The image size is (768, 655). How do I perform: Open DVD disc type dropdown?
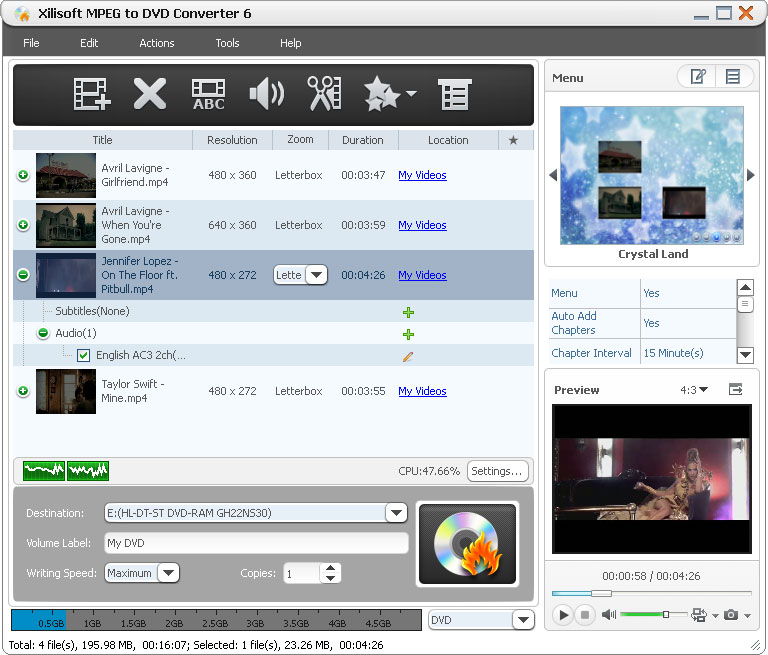523,620
